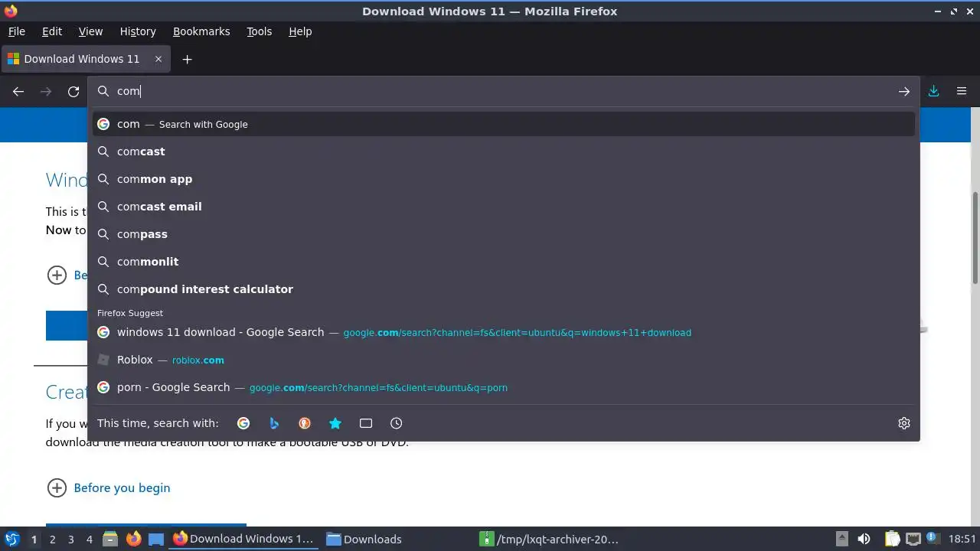Click the 18:51 panel clock
The height and width of the screenshot is (551, 980).
[x=962, y=539]
